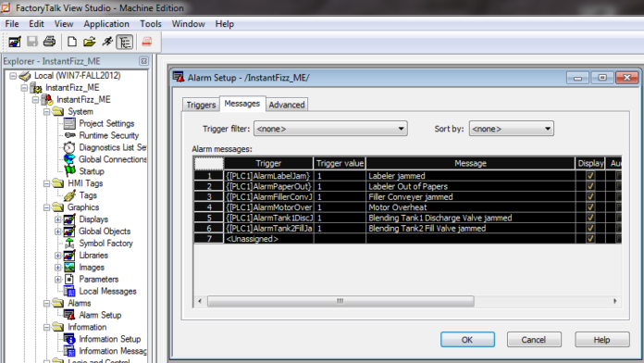Open the Images icon
This screenshot has height=363, width=644.
point(69,268)
